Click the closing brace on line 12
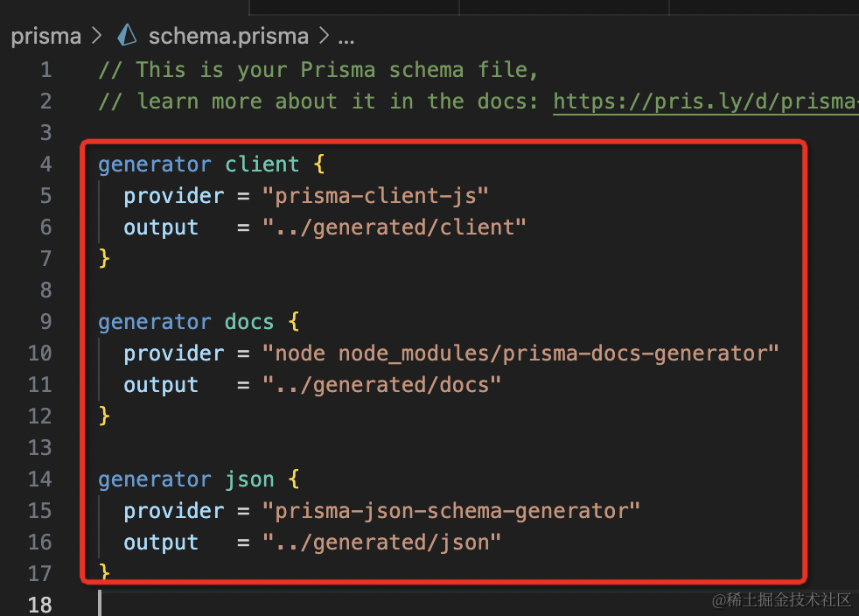Image resolution: width=859 pixels, height=616 pixels. click(x=105, y=416)
